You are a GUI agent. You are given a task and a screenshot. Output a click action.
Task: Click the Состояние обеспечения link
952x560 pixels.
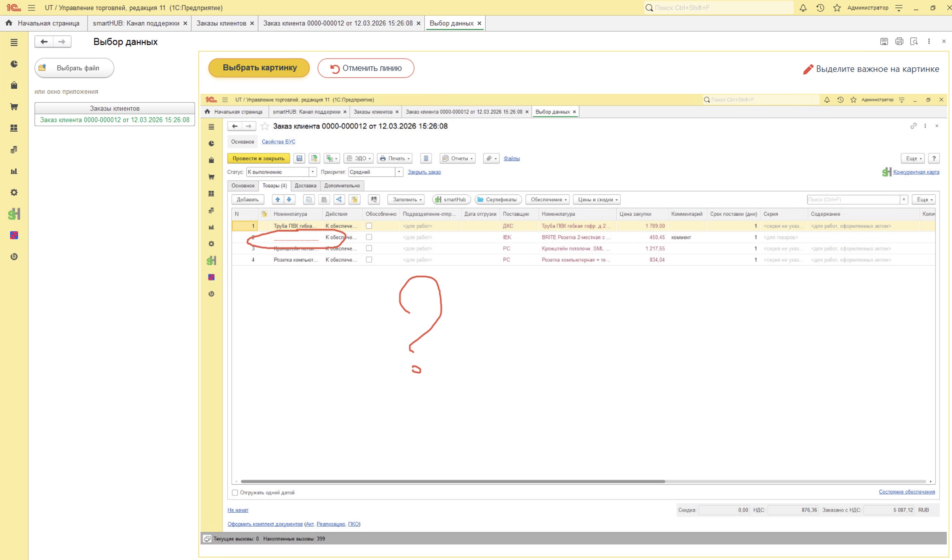click(907, 492)
